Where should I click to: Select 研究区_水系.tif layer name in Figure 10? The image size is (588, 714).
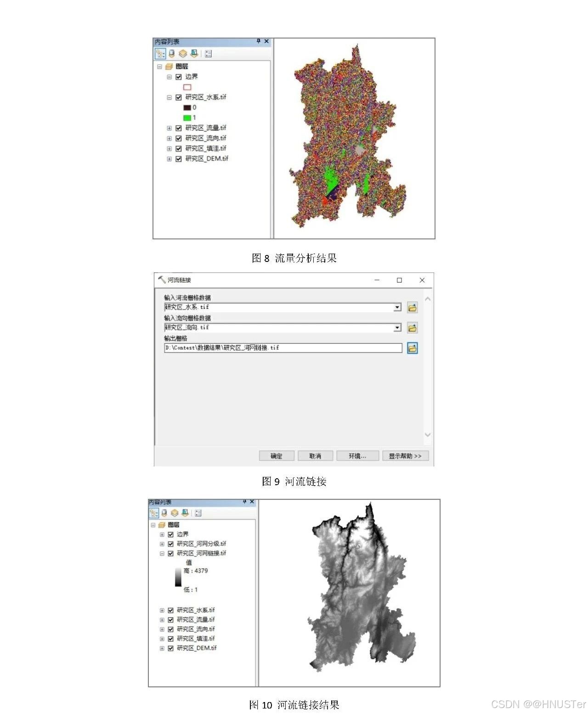[196, 610]
